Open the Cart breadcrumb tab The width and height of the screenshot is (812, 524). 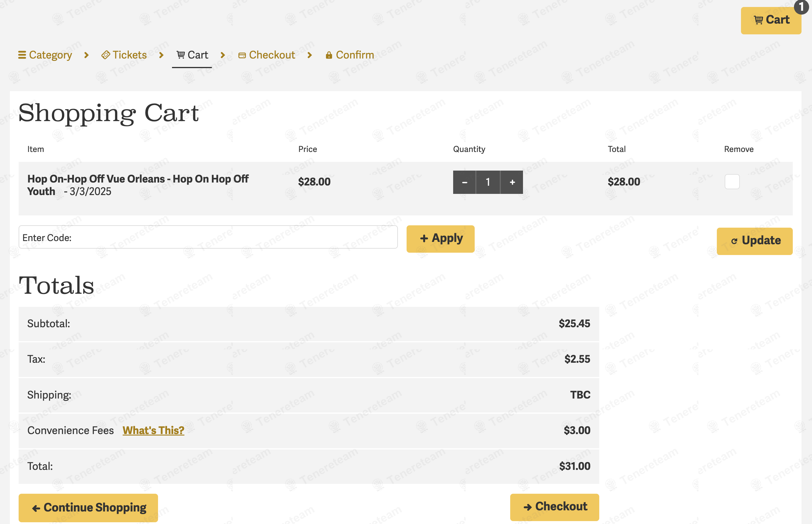coord(192,55)
